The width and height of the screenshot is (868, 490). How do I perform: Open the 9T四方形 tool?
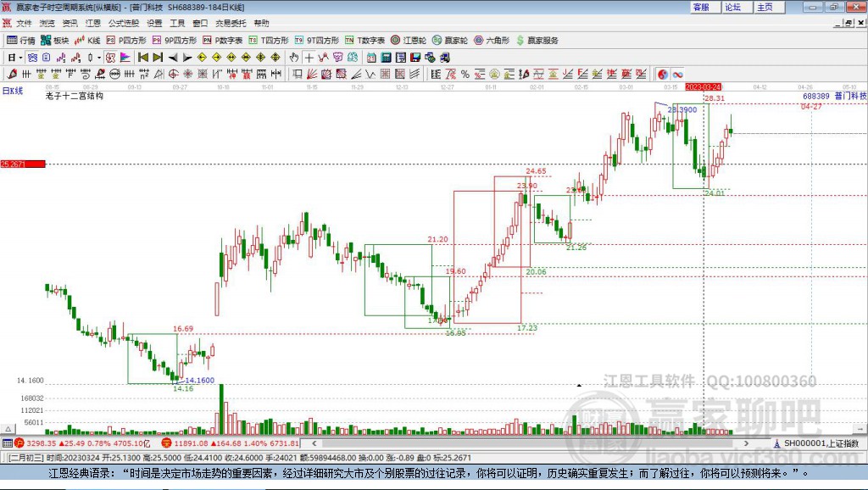[x=317, y=41]
